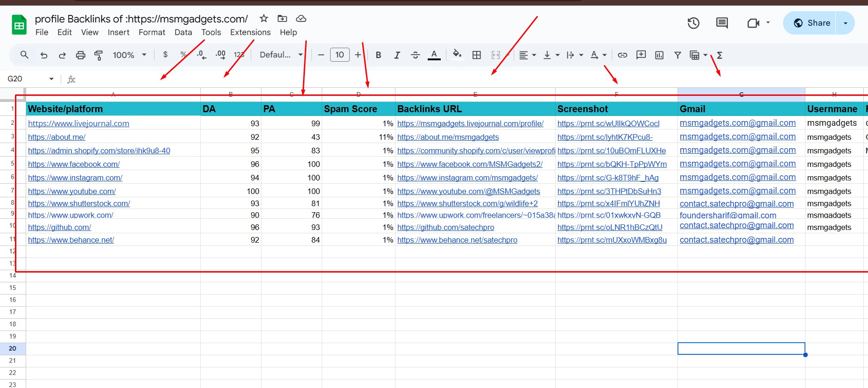This screenshot has height=388, width=868.
Task: Open text rotation dropdown
Action: pyautogui.click(x=598, y=55)
